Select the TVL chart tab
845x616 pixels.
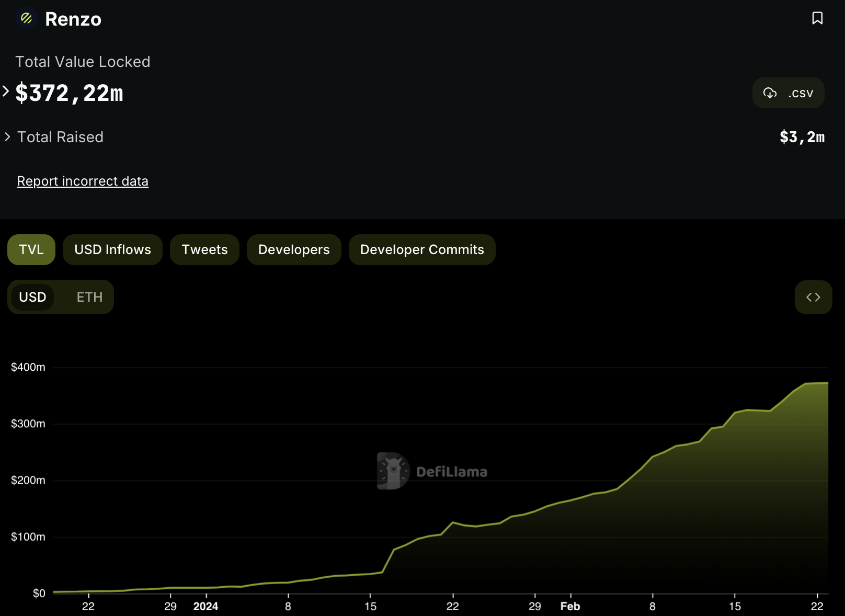31,249
